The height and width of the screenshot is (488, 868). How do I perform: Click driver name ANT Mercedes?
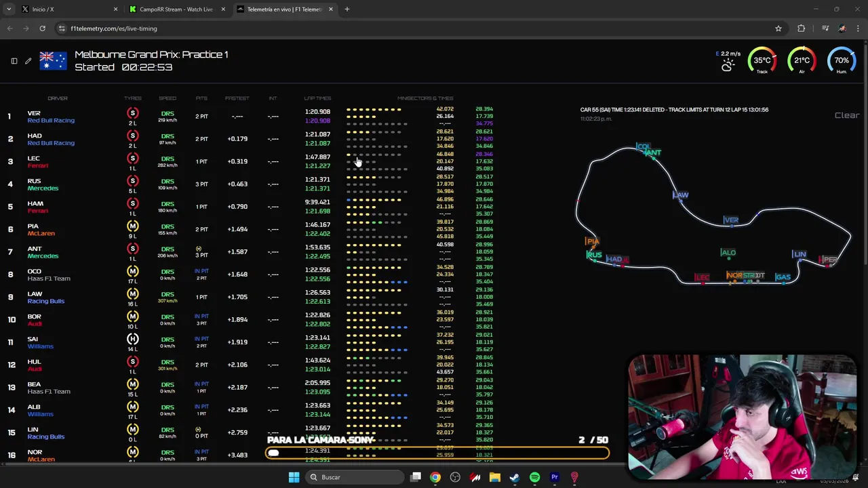(43, 252)
